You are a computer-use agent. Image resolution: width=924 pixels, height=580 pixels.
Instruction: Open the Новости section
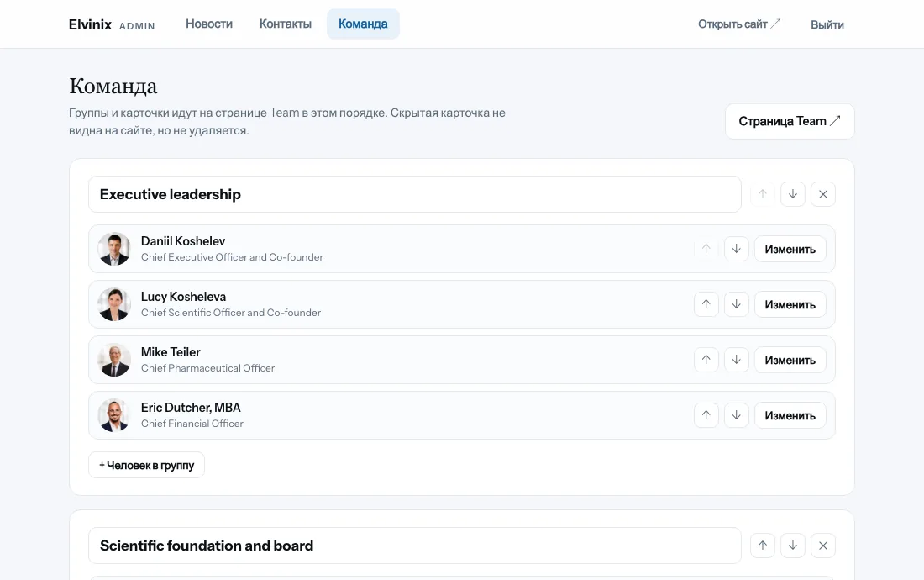click(x=209, y=24)
